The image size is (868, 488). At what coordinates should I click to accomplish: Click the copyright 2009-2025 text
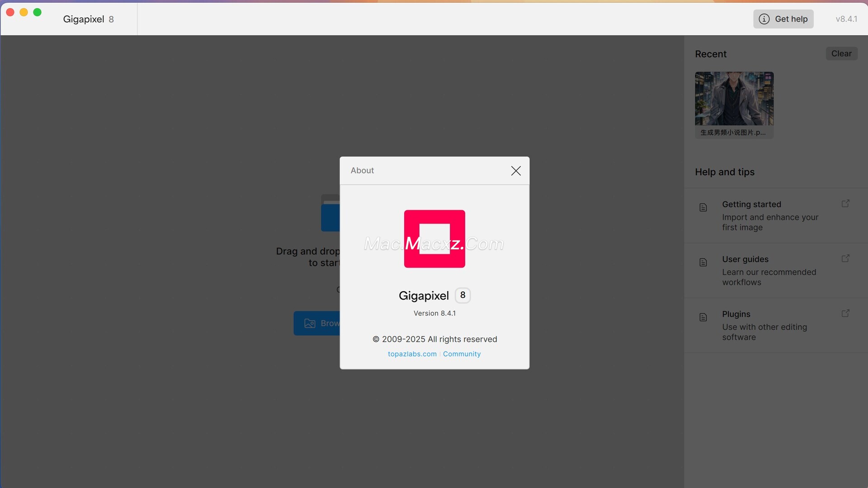click(434, 339)
